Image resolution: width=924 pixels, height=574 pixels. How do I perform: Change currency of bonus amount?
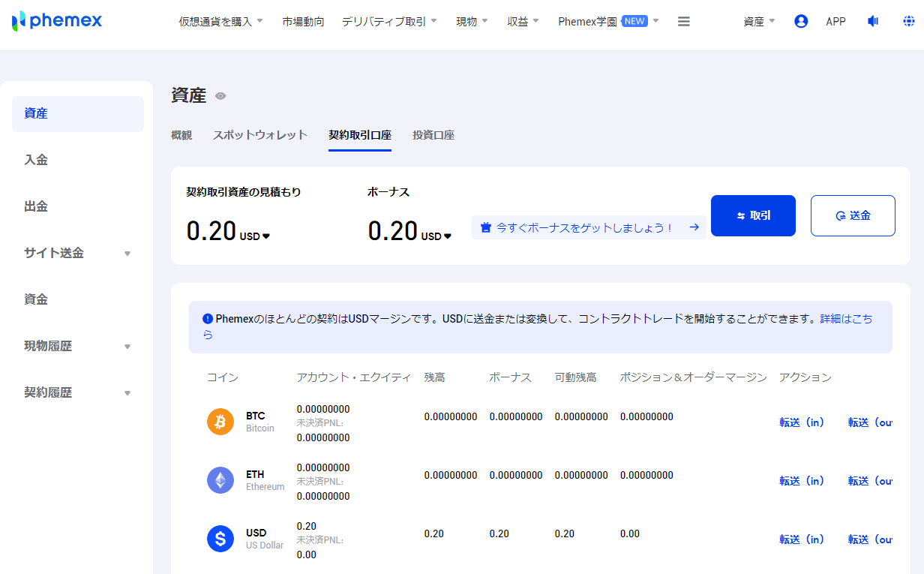point(436,236)
